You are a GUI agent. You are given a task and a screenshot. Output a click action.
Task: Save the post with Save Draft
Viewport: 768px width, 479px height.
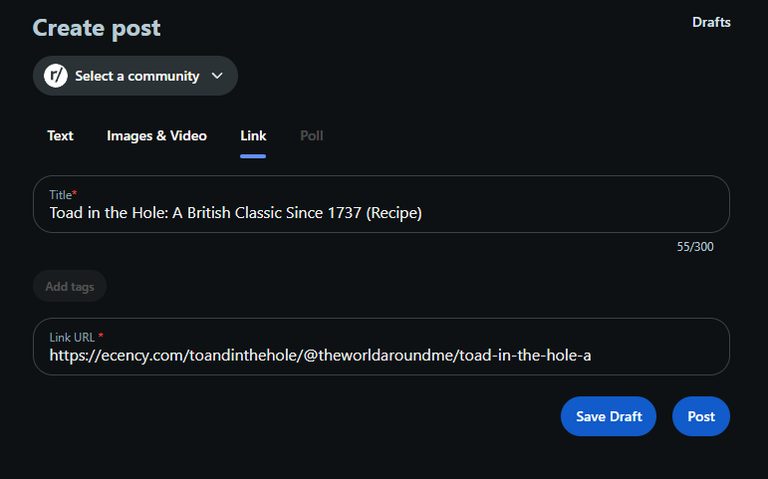(609, 416)
